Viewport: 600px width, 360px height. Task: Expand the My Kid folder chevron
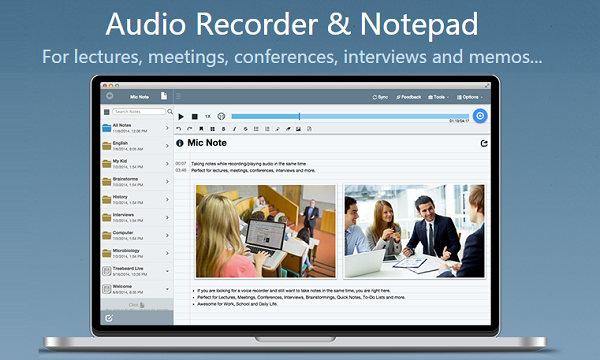tap(167, 164)
